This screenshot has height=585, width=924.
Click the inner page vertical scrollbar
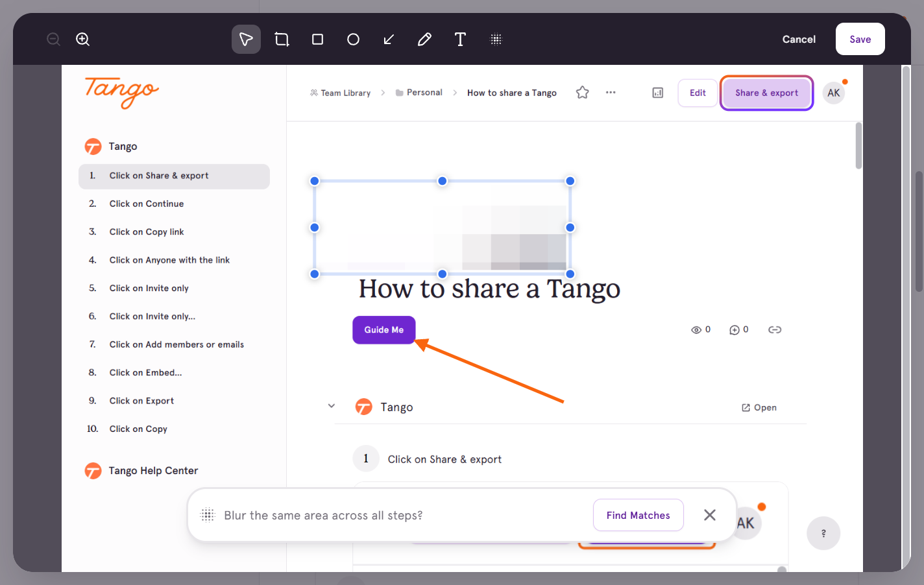tap(858, 145)
